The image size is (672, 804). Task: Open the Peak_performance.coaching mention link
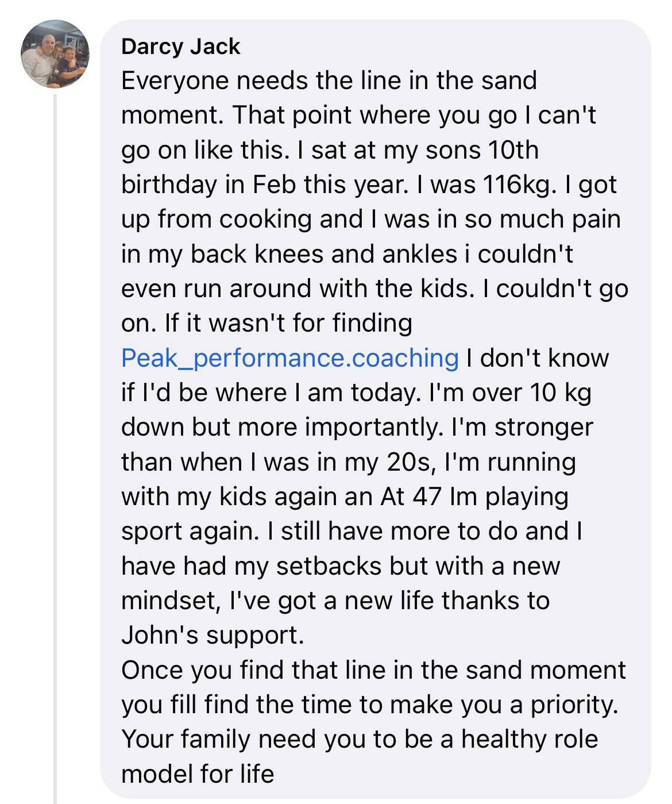pyautogui.click(x=289, y=358)
